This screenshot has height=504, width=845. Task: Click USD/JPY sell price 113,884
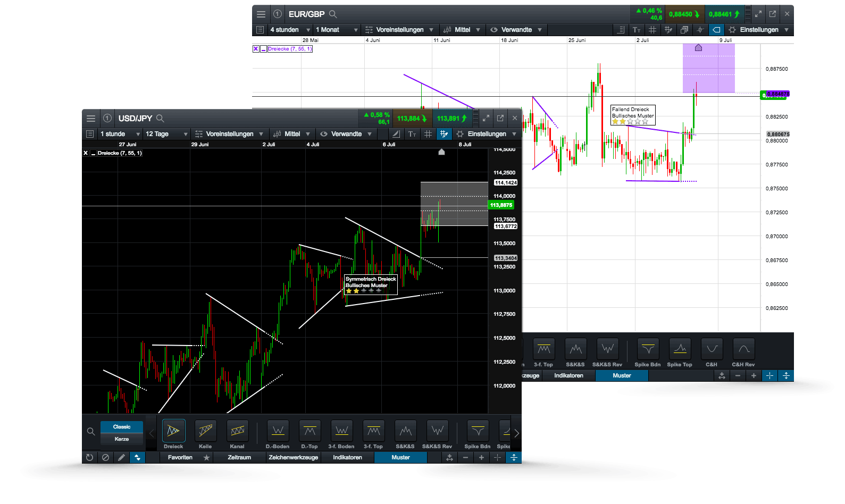click(x=412, y=119)
